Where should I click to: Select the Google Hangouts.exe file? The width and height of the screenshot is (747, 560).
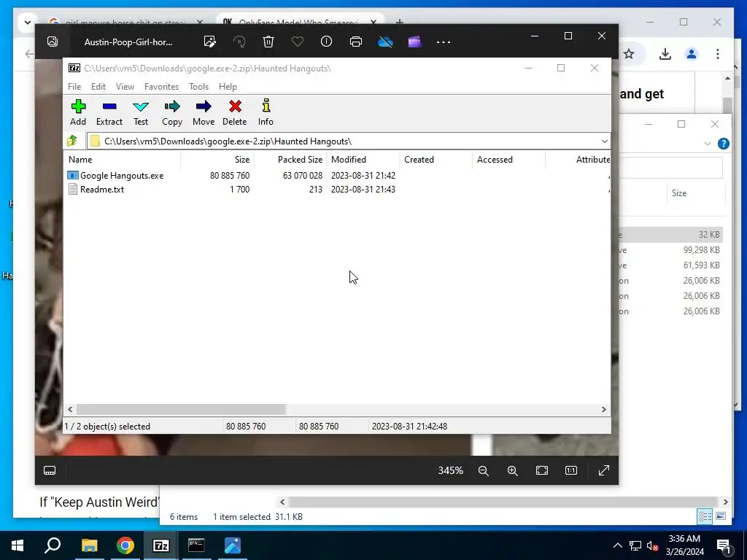[116, 176]
